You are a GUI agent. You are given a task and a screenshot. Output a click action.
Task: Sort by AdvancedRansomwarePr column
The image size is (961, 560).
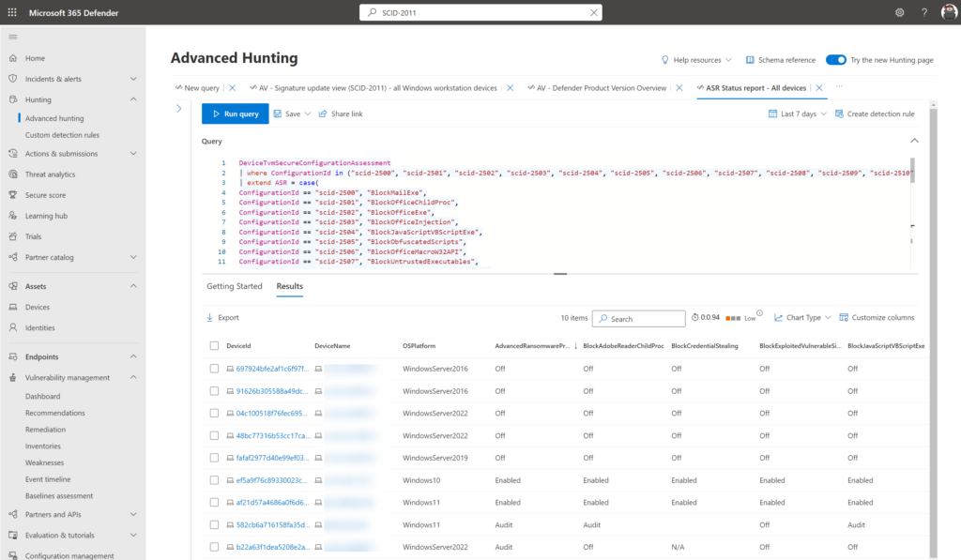click(532, 345)
